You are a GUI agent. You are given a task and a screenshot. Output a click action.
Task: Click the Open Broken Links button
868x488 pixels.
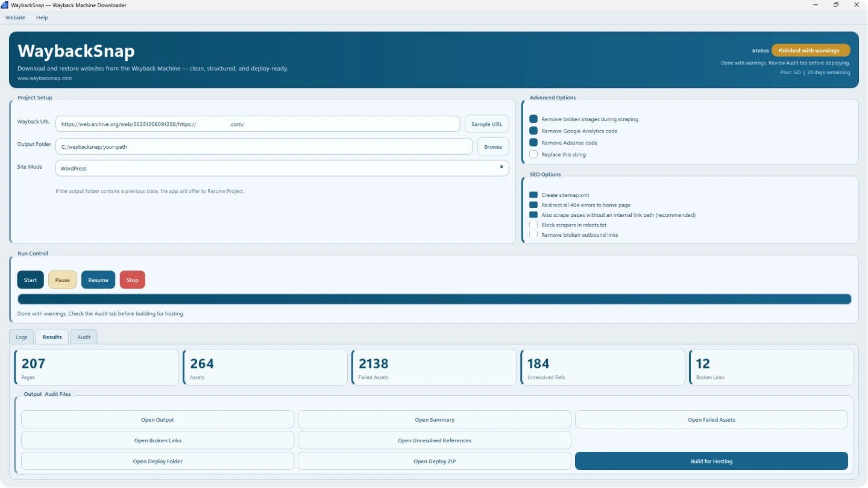tap(157, 440)
